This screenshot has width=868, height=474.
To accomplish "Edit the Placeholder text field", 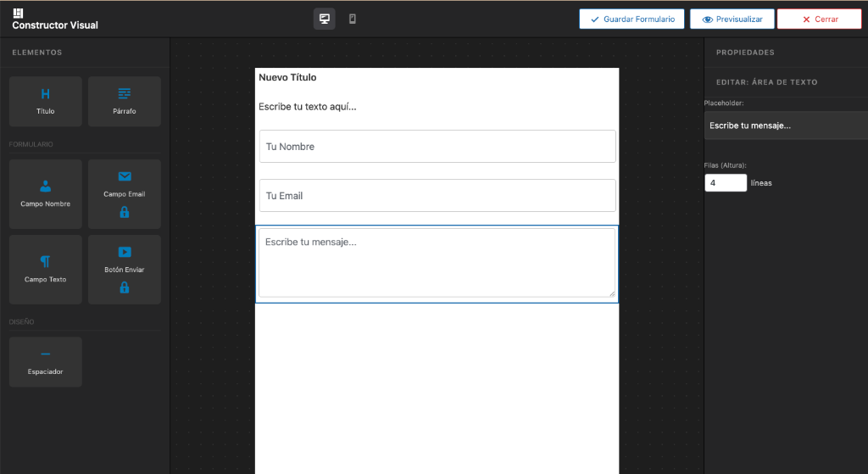I will click(785, 125).
